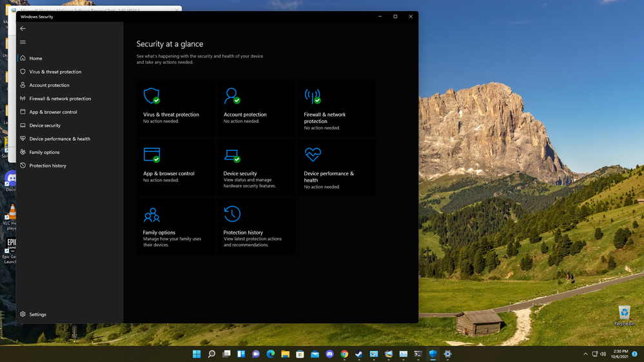Select the Windows Security shield on taskbar
This screenshot has width=644, height=362.
[x=433, y=354]
